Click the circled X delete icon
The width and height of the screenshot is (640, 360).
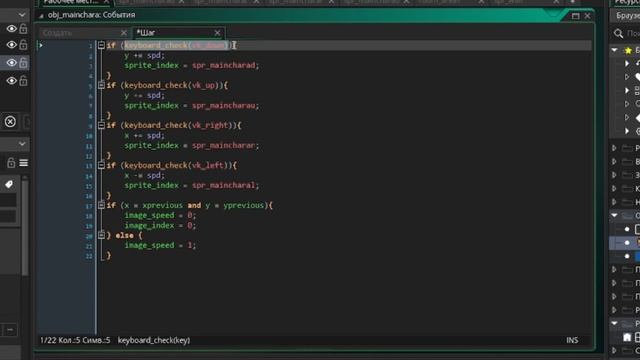click(10, 122)
